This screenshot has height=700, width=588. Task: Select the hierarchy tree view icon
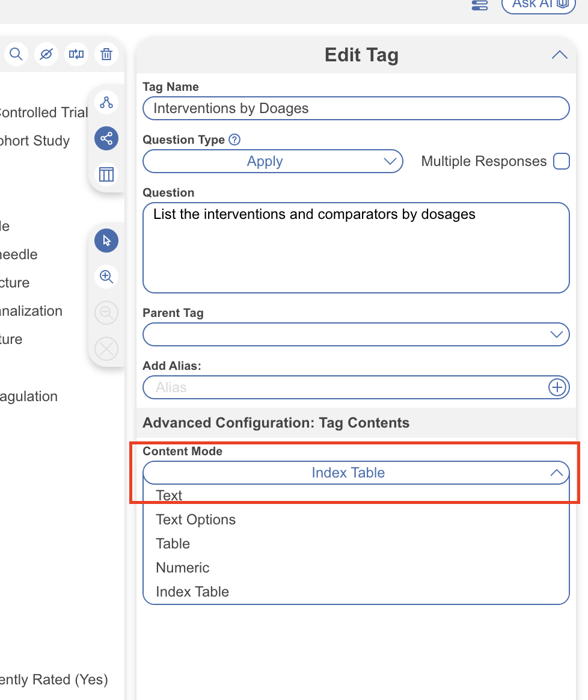pos(106,102)
